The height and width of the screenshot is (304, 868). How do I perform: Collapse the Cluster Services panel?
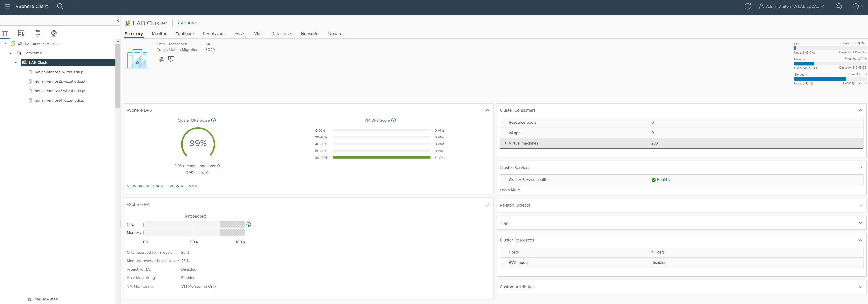click(860, 168)
